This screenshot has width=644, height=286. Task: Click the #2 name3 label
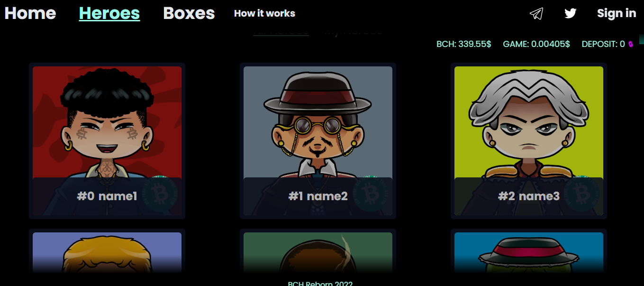click(529, 196)
